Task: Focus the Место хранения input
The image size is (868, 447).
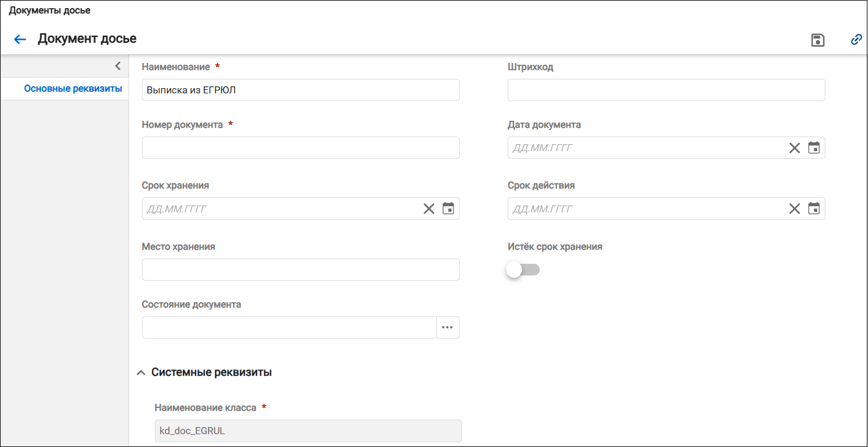Action: coord(301,270)
